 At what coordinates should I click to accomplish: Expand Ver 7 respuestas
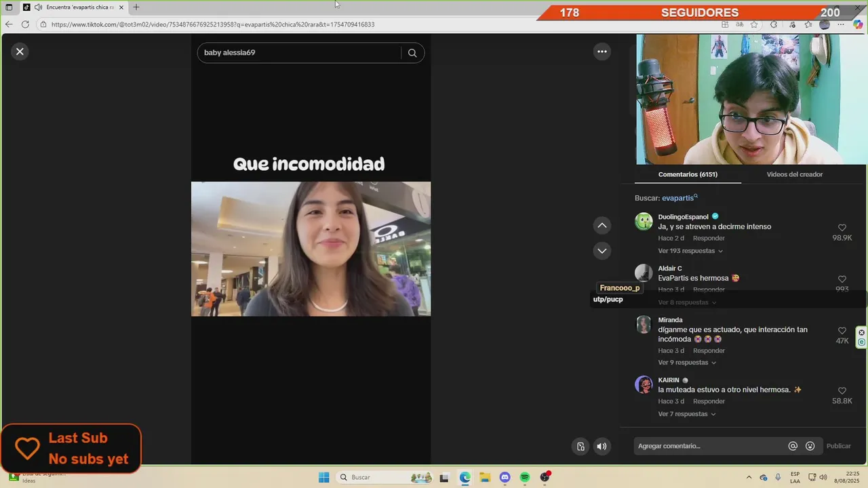pyautogui.click(x=687, y=414)
